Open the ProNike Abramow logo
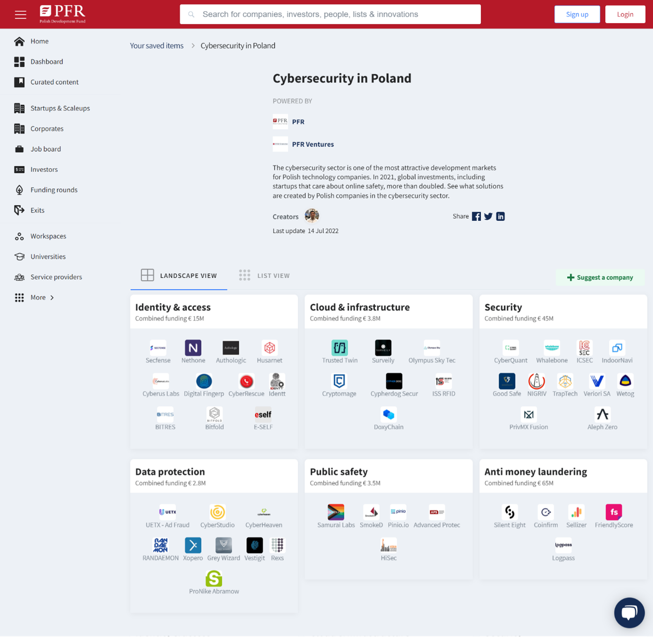The height and width of the screenshot is (644, 653). tap(214, 579)
